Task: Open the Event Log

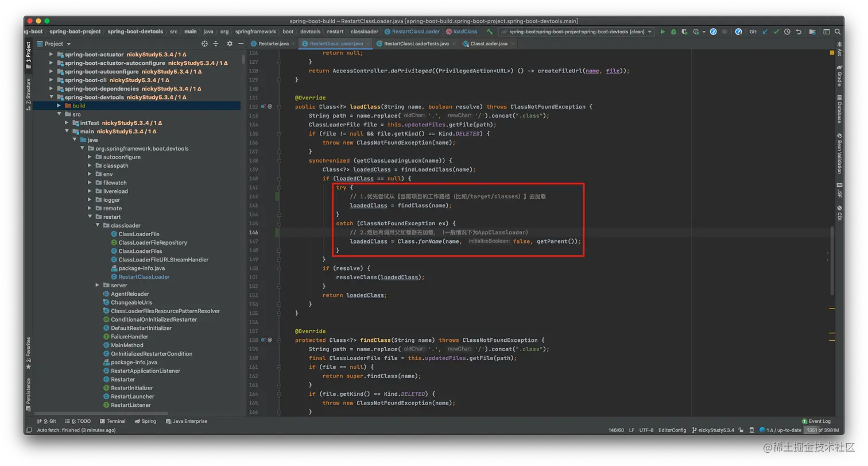Action: (816, 421)
